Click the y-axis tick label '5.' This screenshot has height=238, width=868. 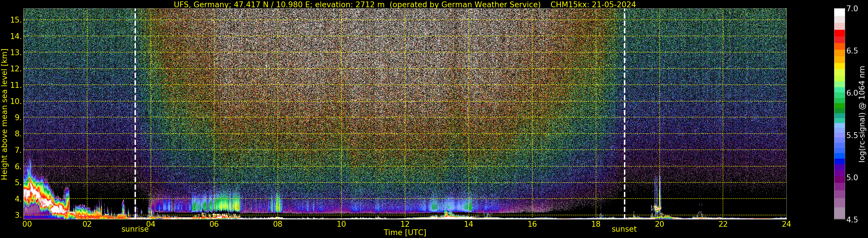tap(18, 183)
